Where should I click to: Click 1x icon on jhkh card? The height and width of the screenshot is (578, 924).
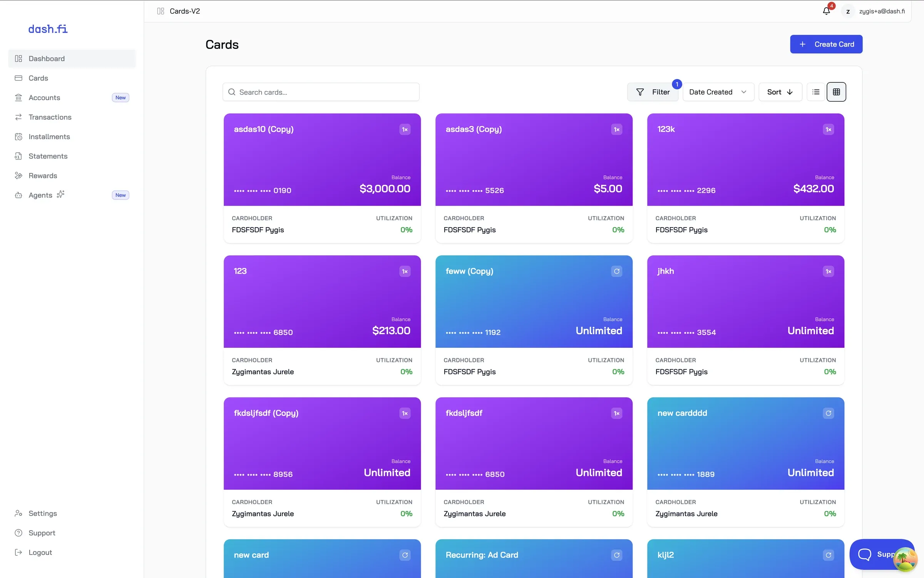(828, 271)
